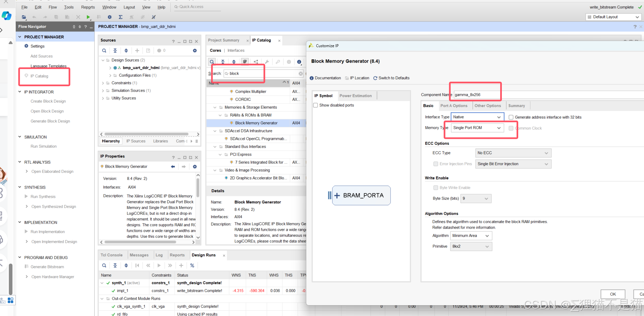
Task: Click the green Run flow toolbar arrow
Action: pyautogui.click(x=88, y=17)
